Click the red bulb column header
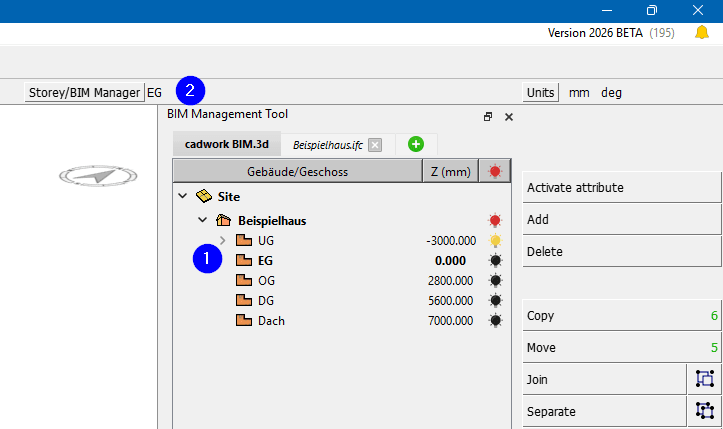This screenshot has width=723, height=429. (494, 172)
